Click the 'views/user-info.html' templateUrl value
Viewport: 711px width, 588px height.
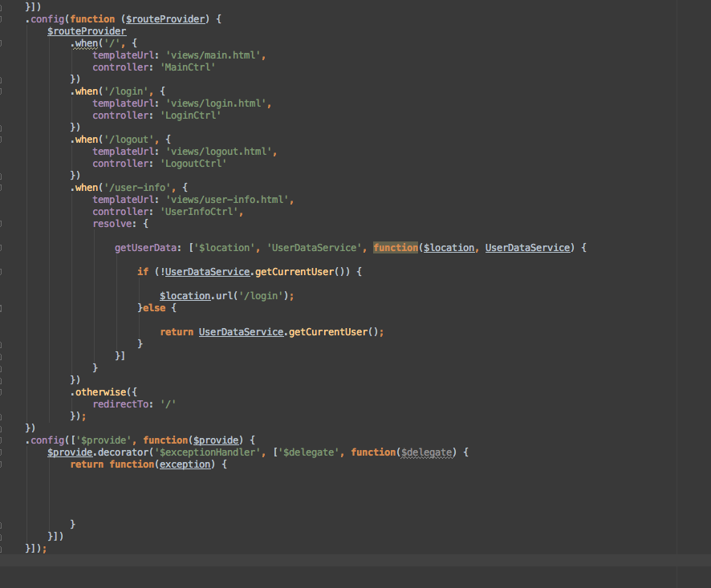233,199
